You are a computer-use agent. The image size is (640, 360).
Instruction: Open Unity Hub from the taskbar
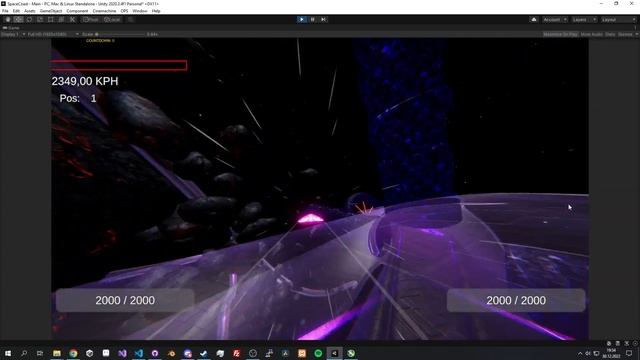[89, 353]
